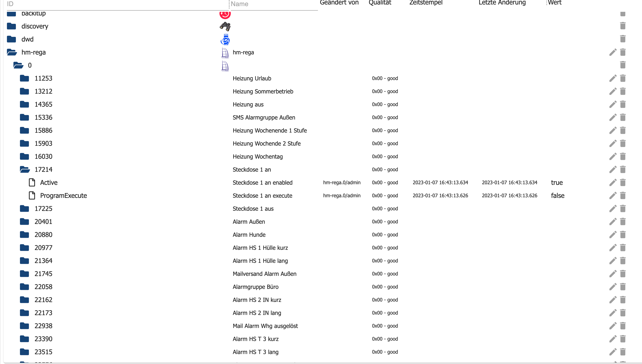Edit Steckdose 1 aus object
This screenshot has height=364, width=642.
(613, 208)
